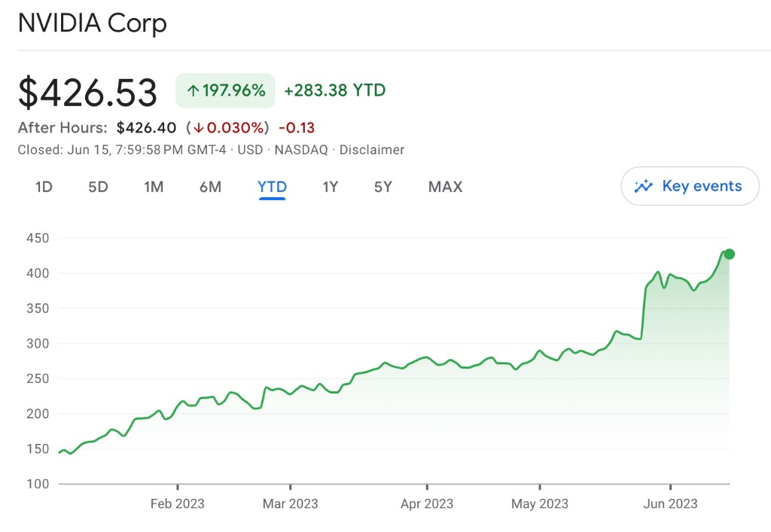Click the green end-of-line price dot
The height and width of the screenshot is (532, 771).
point(729,254)
